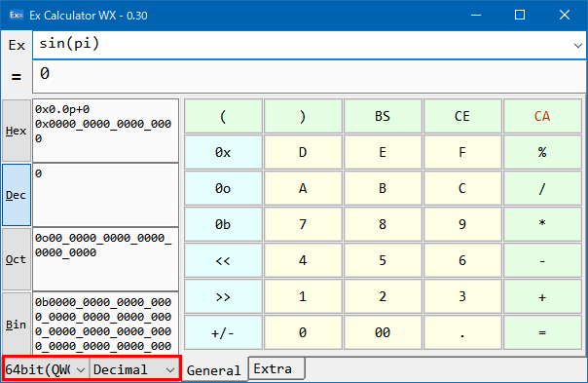Click the digit 9 key
588x383 pixels.
coord(462,224)
